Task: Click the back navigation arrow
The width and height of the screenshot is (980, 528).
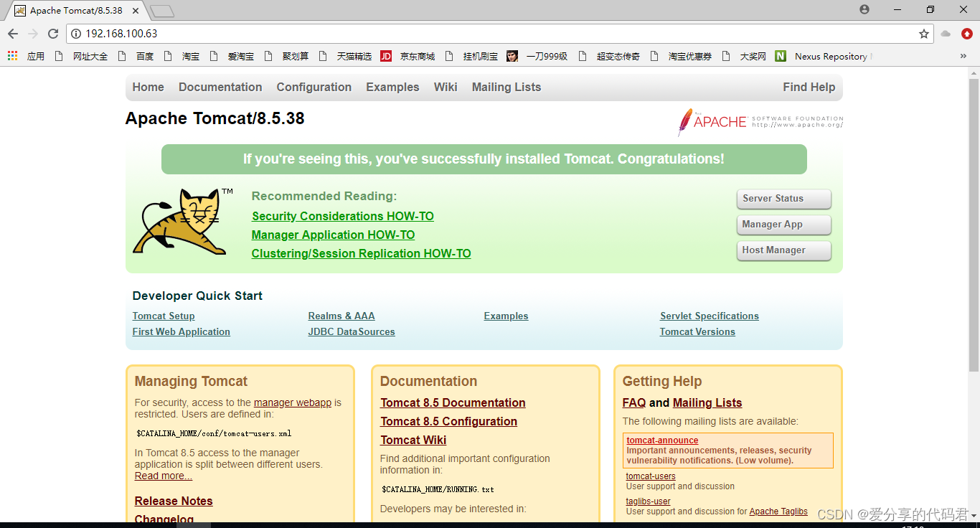Action: 12,32
